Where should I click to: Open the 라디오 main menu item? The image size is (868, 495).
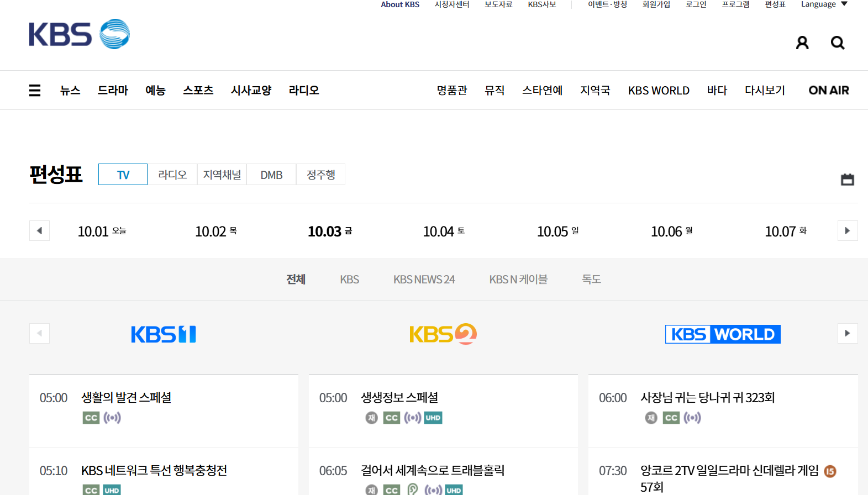pyautogui.click(x=304, y=90)
